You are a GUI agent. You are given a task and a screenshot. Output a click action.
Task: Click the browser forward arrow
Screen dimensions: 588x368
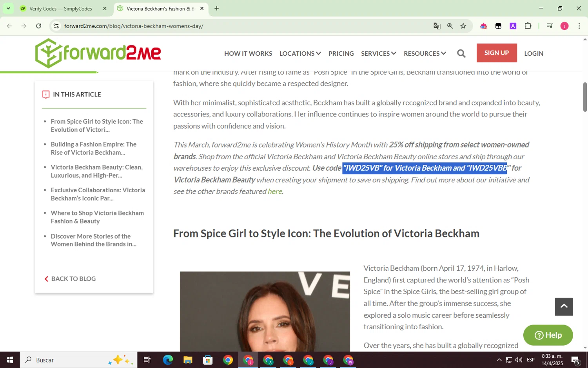(24, 26)
